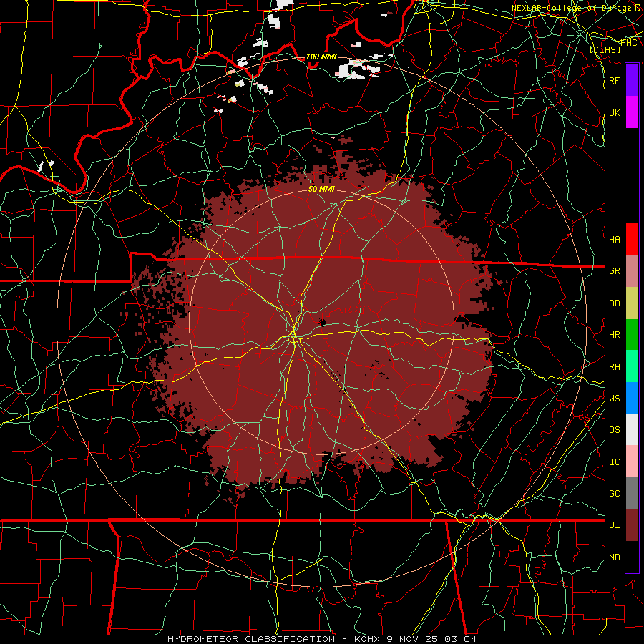Click the '[CLAS]' label above the legend
This screenshot has width=644, height=644.
(x=605, y=49)
